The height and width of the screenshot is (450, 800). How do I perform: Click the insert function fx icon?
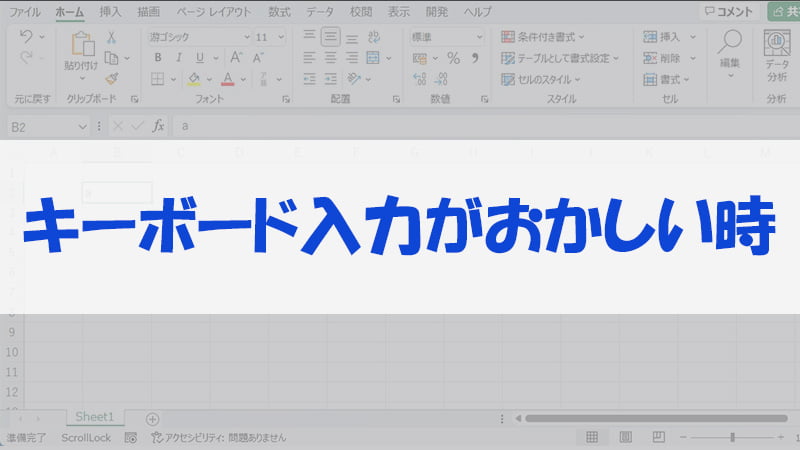coord(155,126)
